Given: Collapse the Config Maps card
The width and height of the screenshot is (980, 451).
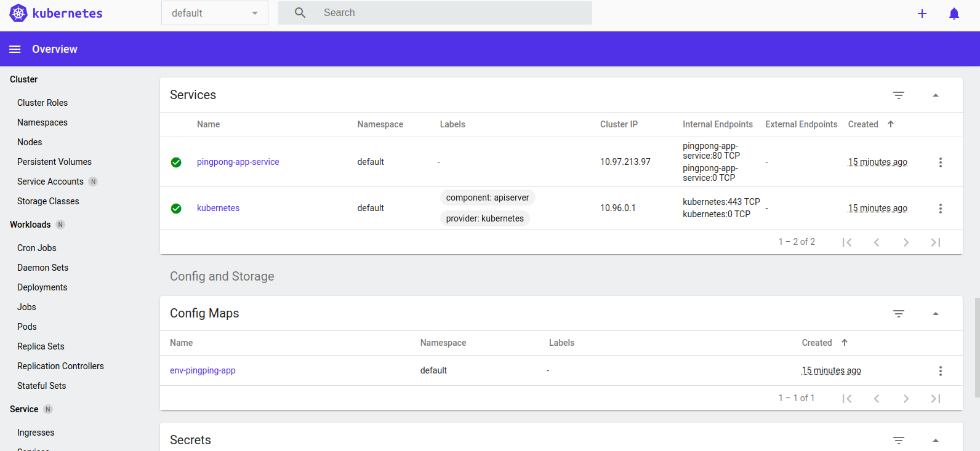Looking at the screenshot, I should click(x=936, y=314).
